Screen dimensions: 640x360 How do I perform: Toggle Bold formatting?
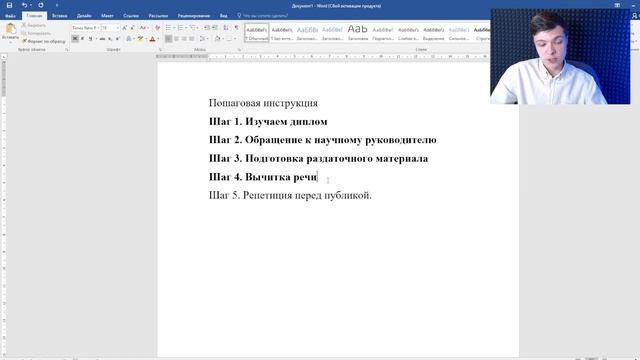tap(75, 39)
